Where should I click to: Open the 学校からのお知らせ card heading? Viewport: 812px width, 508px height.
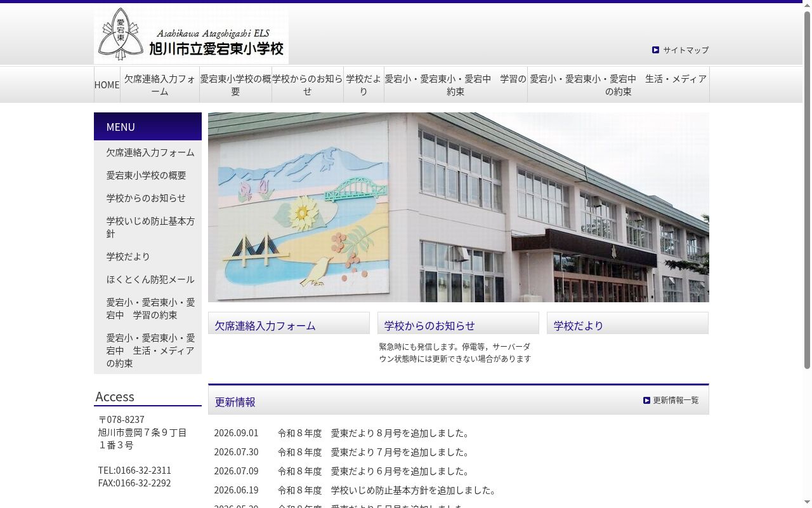[x=429, y=326]
